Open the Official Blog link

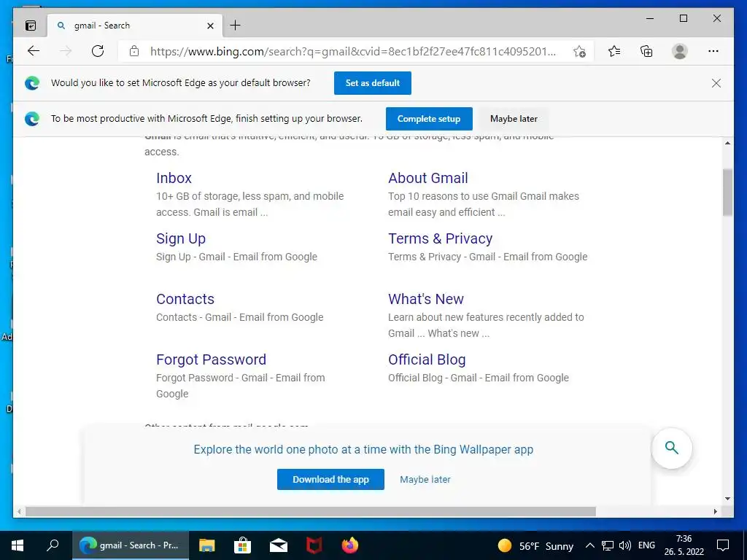pos(427,359)
